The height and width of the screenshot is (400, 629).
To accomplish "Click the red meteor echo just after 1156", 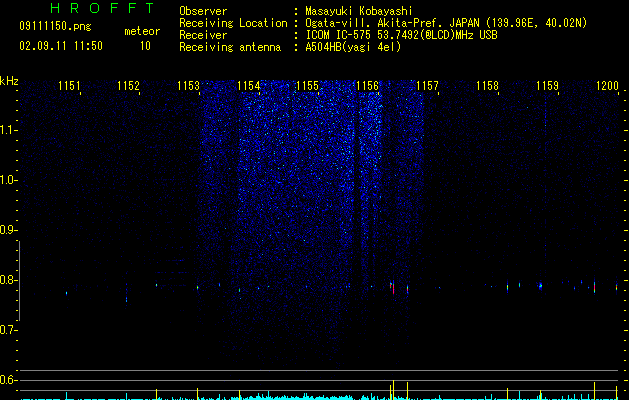I will (393, 288).
